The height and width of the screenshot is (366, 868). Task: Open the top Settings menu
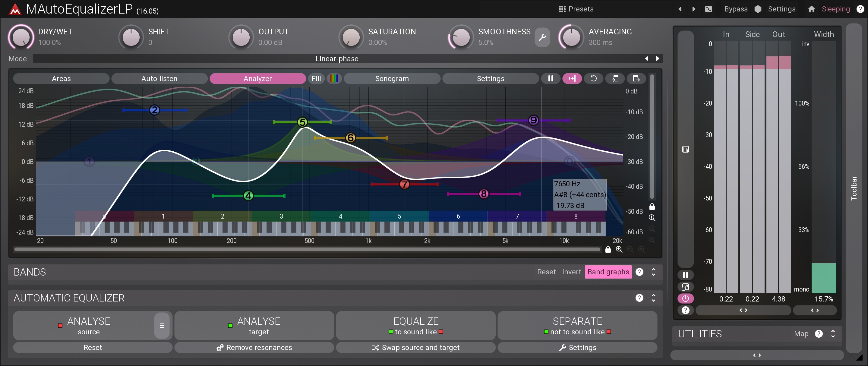click(781, 9)
